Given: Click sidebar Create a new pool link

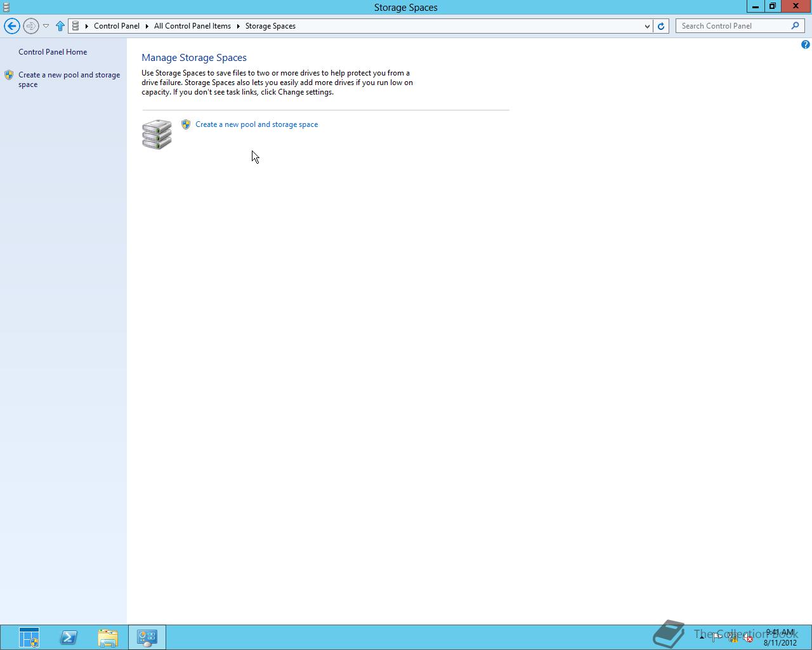Looking at the screenshot, I should pos(69,79).
